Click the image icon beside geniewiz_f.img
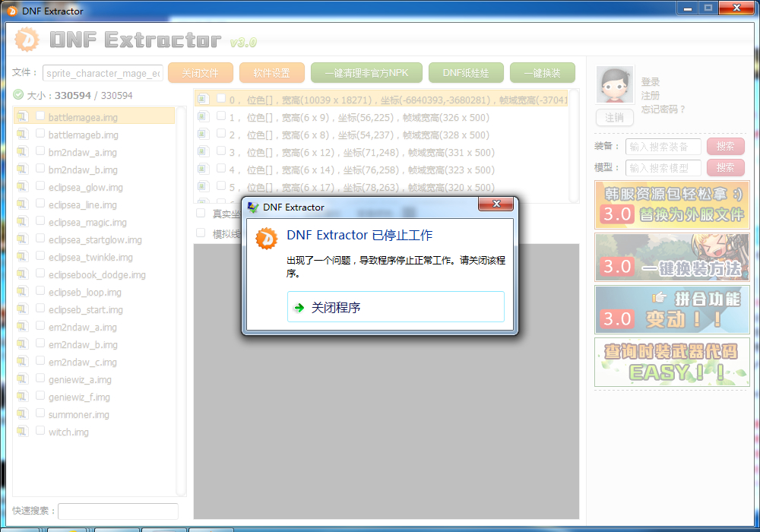The width and height of the screenshot is (760, 532). click(x=22, y=396)
